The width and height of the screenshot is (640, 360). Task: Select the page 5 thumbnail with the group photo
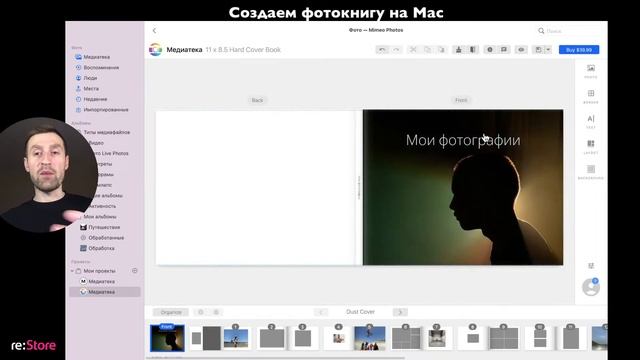369,338
